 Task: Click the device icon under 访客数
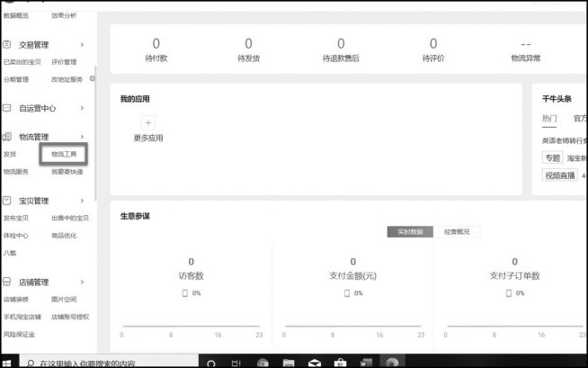click(x=185, y=293)
